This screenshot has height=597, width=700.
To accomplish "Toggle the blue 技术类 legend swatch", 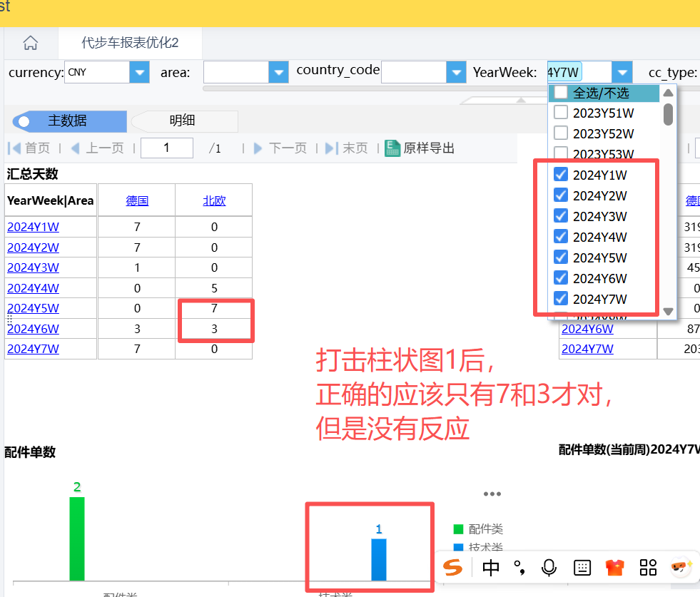I will (458, 547).
